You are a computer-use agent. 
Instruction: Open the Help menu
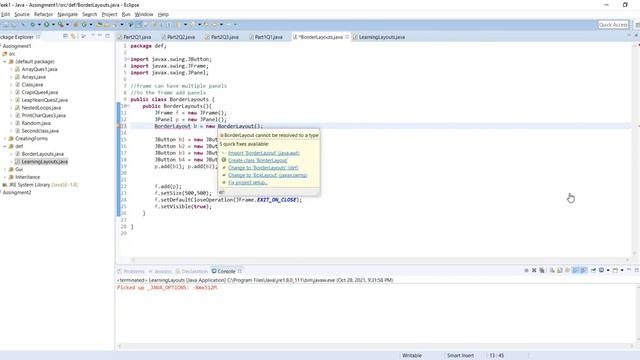[x=163, y=14]
